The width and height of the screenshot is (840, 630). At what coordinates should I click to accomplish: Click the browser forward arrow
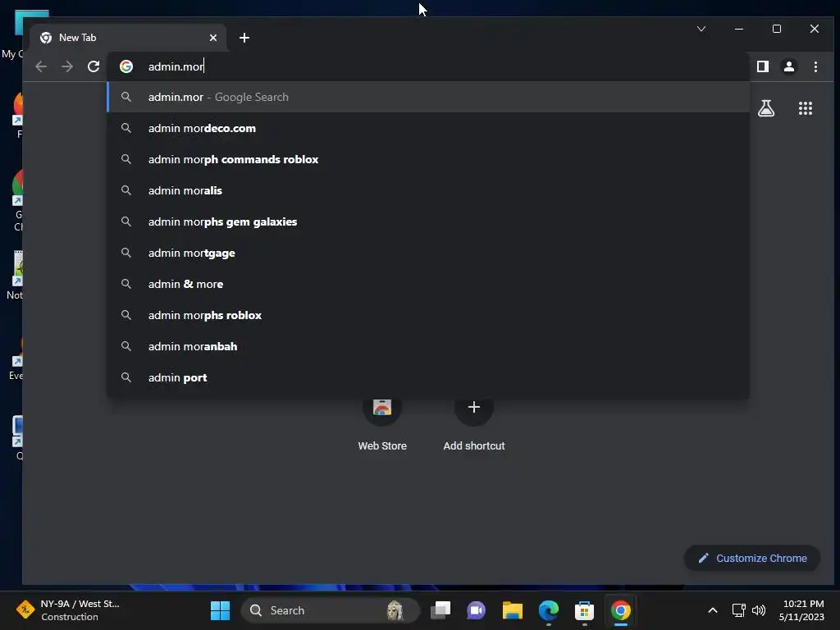coord(67,66)
